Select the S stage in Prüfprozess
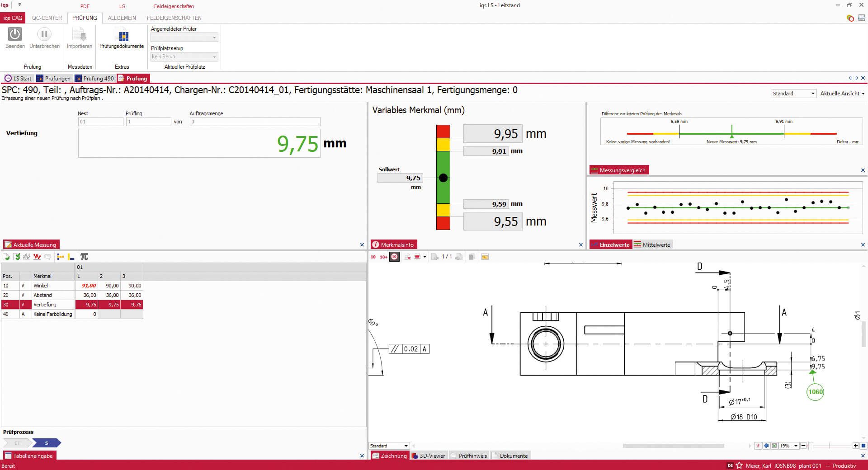868x470 pixels. [x=46, y=443]
